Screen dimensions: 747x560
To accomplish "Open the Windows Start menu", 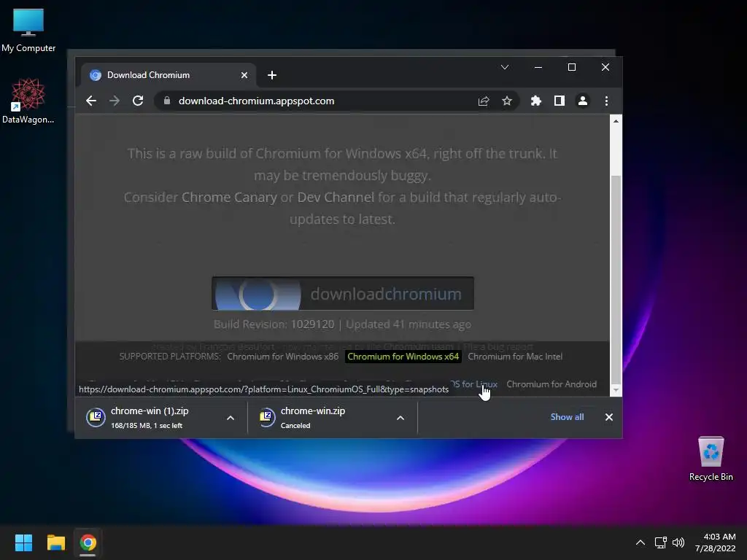I will click(23, 542).
